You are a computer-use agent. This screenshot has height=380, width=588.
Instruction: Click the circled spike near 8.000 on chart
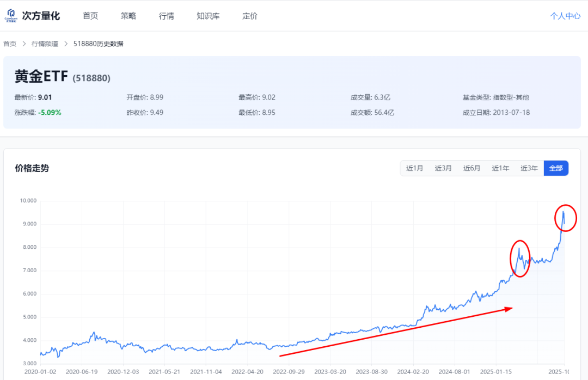pyautogui.click(x=519, y=258)
